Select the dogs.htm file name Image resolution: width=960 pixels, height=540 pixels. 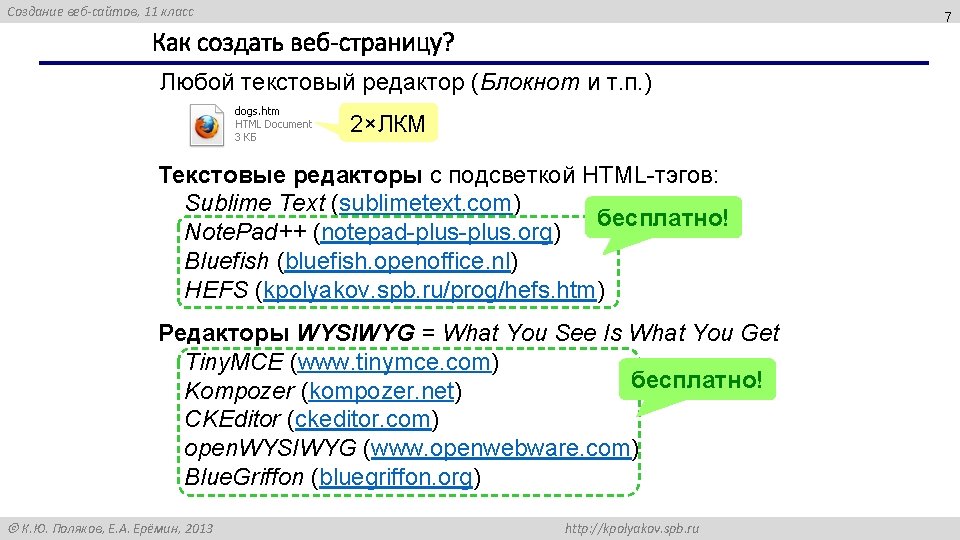click(257, 111)
